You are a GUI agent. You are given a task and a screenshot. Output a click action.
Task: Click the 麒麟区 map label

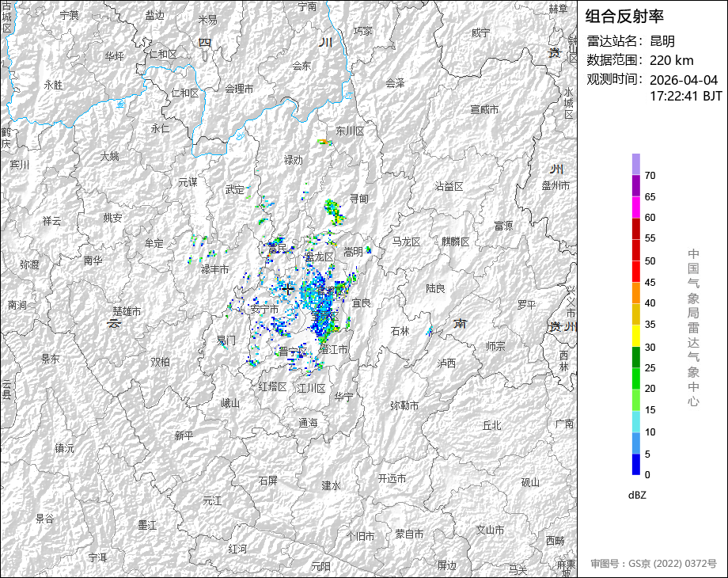coord(456,241)
